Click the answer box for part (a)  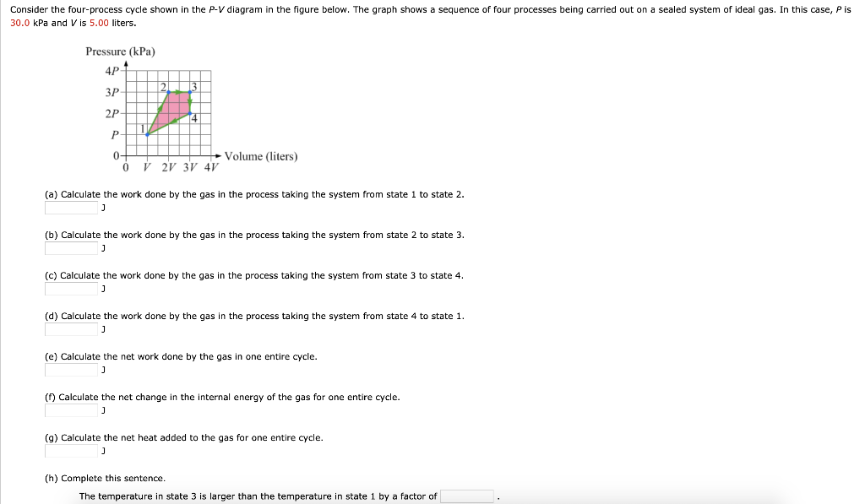[70, 207]
